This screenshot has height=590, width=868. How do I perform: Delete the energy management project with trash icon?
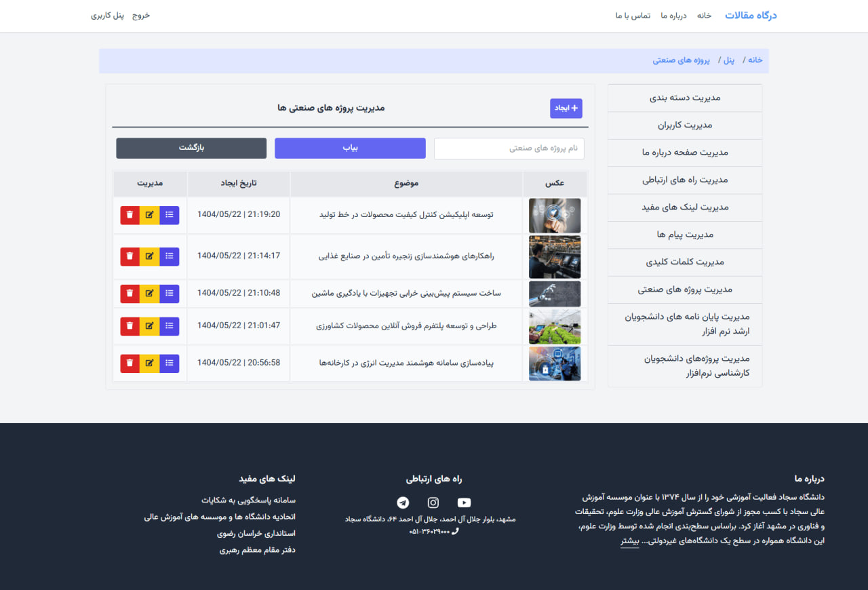coord(130,363)
